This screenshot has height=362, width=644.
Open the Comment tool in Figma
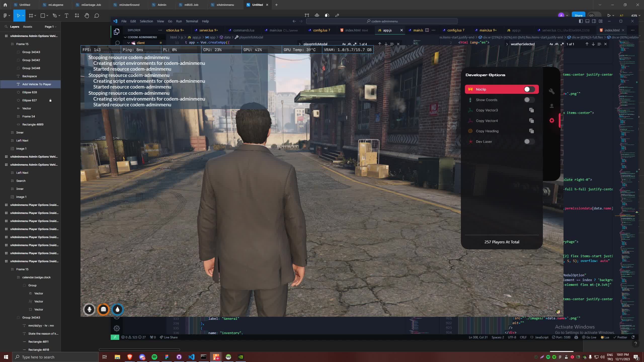[x=96, y=15]
